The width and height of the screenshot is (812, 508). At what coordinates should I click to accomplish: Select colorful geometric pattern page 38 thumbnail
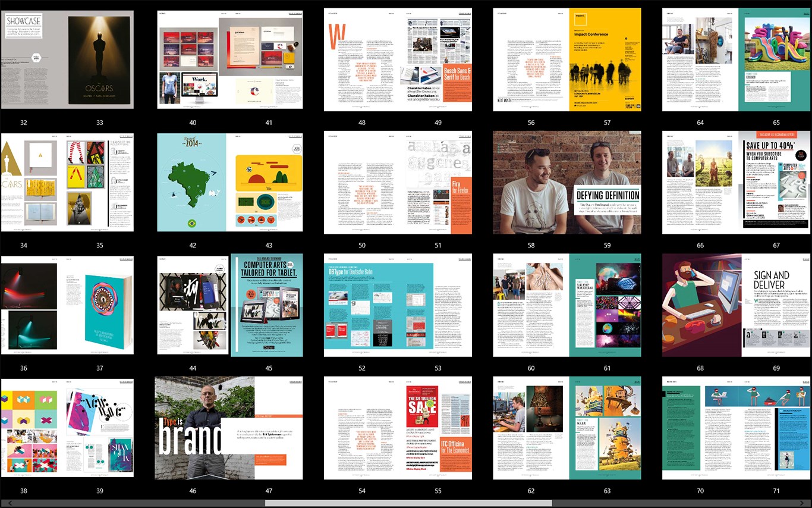(30, 428)
